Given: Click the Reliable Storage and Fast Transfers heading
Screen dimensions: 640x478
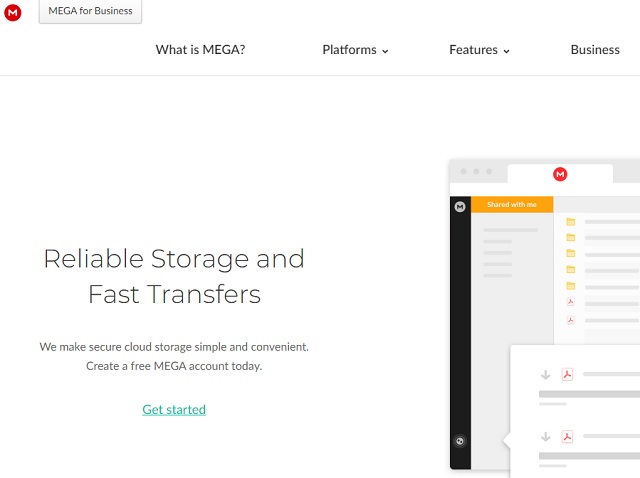Looking at the screenshot, I should click(x=174, y=276).
